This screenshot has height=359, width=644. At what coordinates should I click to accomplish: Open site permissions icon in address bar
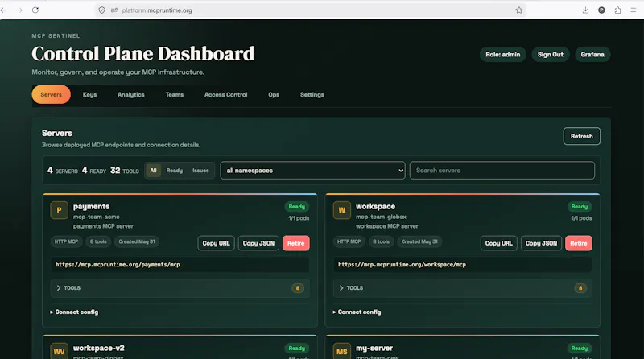pos(114,10)
